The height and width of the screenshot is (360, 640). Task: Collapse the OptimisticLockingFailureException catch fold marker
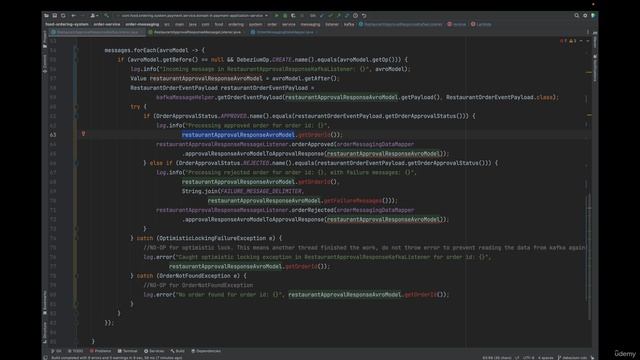76,238
